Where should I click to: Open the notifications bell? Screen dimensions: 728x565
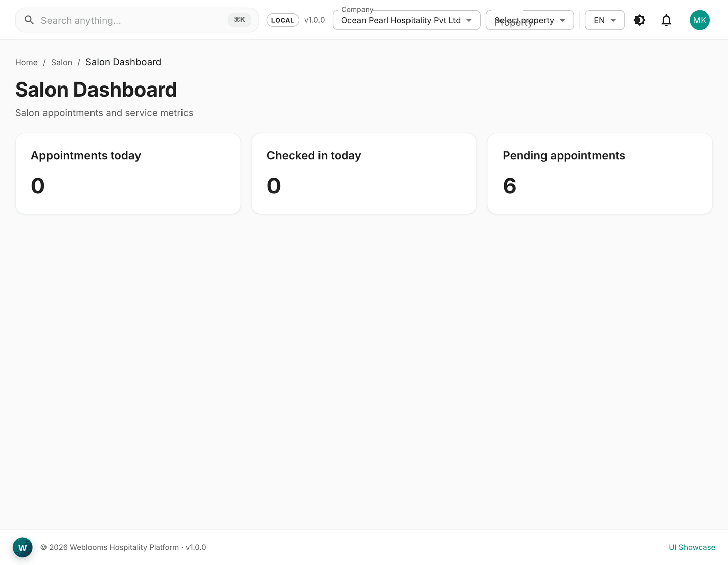666,20
